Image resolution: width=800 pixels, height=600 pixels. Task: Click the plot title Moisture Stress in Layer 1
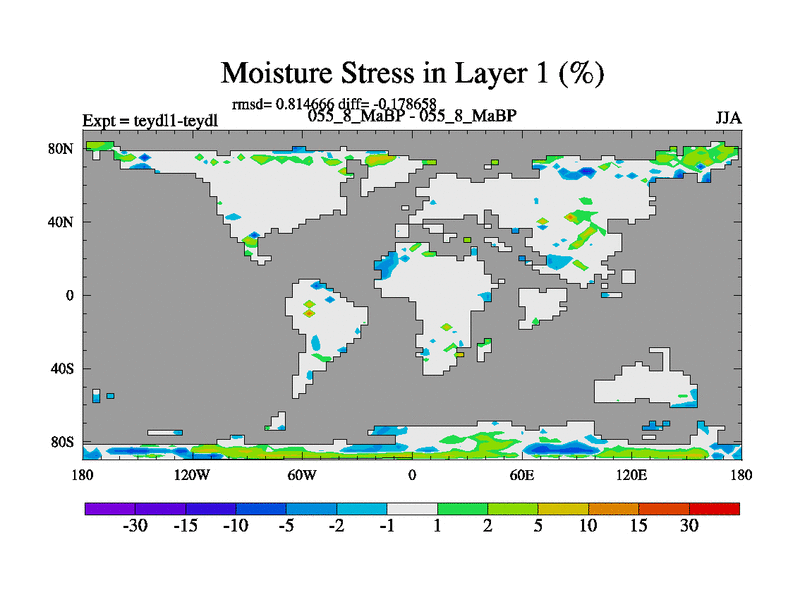[412, 73]
